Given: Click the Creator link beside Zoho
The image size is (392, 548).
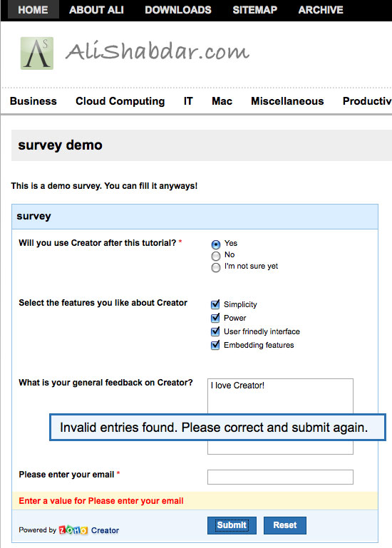Looking at the screenshot, I should (x=105, y=530).
